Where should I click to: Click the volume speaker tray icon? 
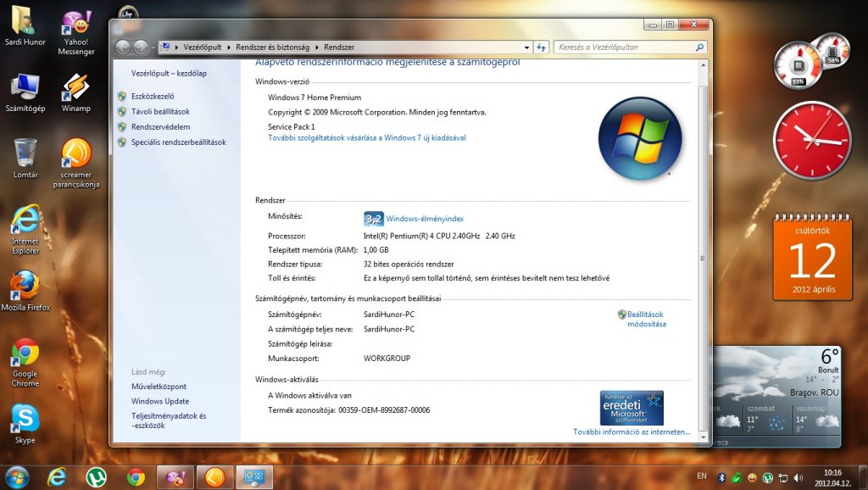798,477
